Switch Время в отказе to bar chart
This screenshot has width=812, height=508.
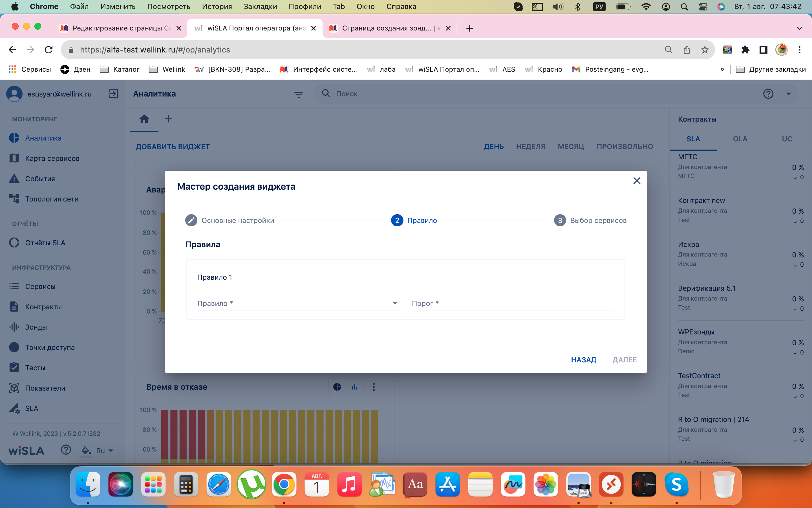coord(354,387)
